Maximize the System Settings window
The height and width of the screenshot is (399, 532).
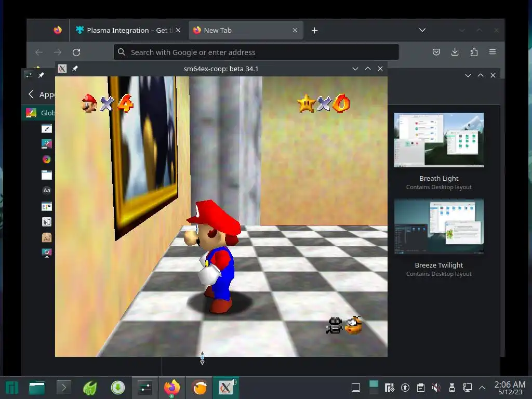tap(481, 75)
